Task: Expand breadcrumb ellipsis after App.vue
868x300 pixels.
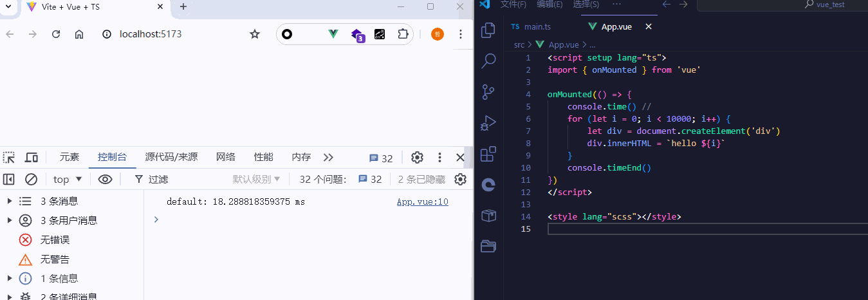Action: [x=592, y=45]
